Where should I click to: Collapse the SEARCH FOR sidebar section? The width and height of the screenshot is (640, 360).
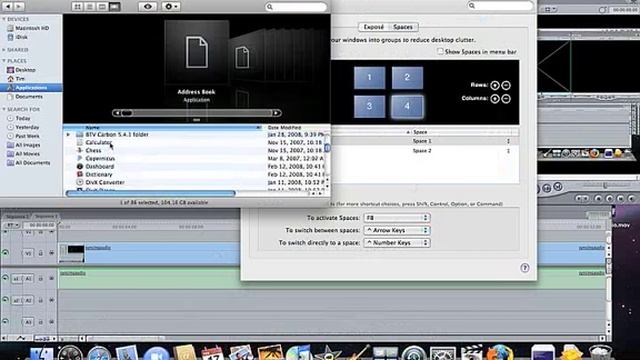pyautogui.click(x=4, y=109)
